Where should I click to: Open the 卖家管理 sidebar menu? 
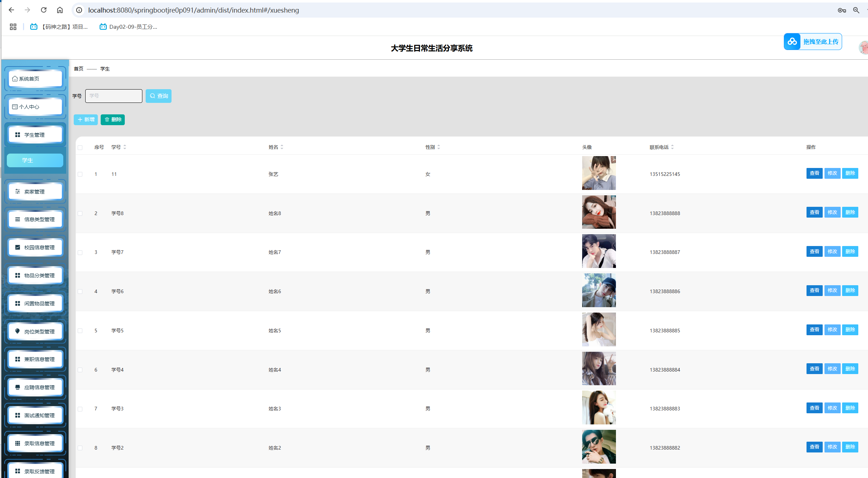(35, 192)
